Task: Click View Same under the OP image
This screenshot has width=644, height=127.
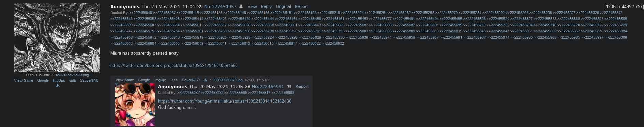Action: coord(24,81)
